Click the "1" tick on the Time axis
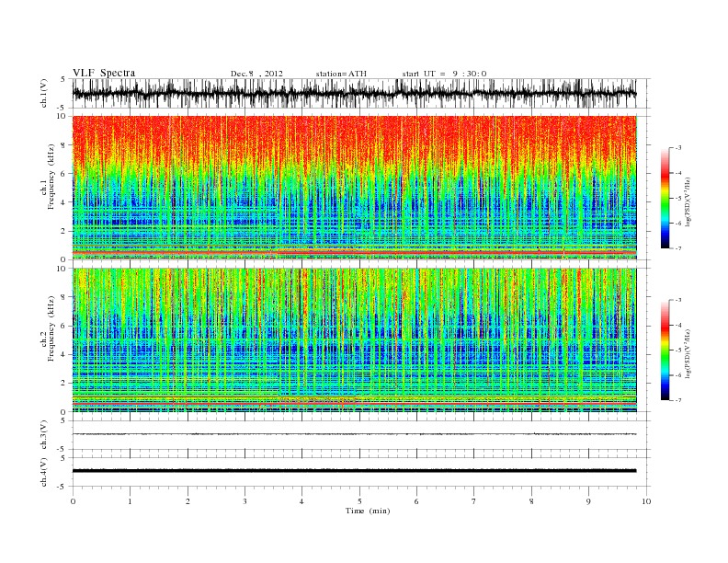The image size is (728, 563). pyautogui.click(x=130, y=501)
